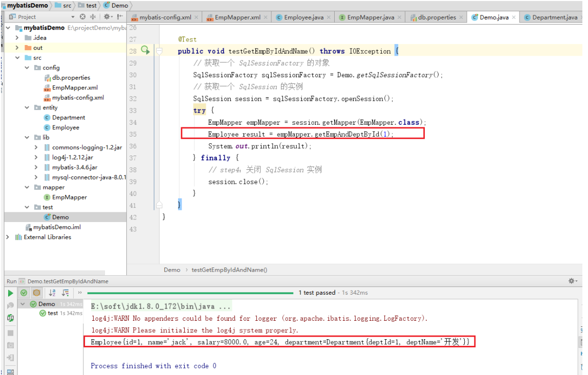588x375 pixels.
Task: Select mybatis-3.4.6.jar in the project tree
Action: [x=71, y=167]
